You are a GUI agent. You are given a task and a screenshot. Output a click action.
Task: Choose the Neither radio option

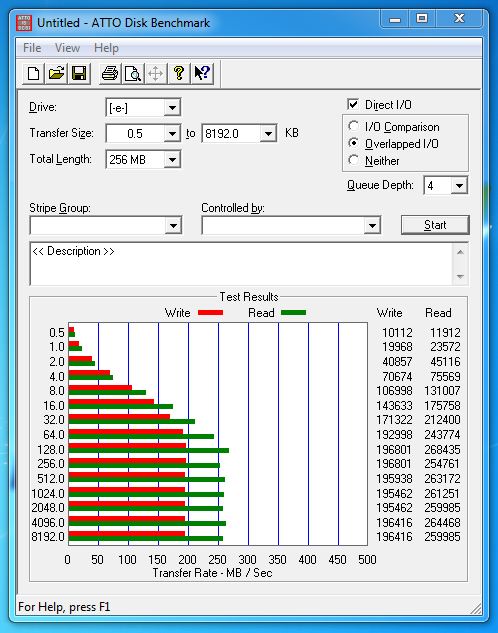tap(354, 160)
